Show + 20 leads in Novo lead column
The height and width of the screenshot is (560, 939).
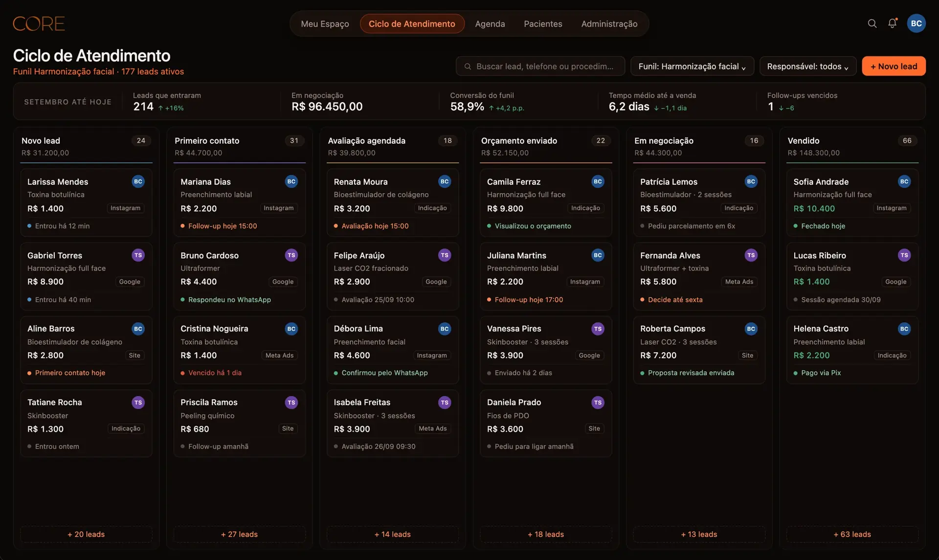[x=86, y=534]
